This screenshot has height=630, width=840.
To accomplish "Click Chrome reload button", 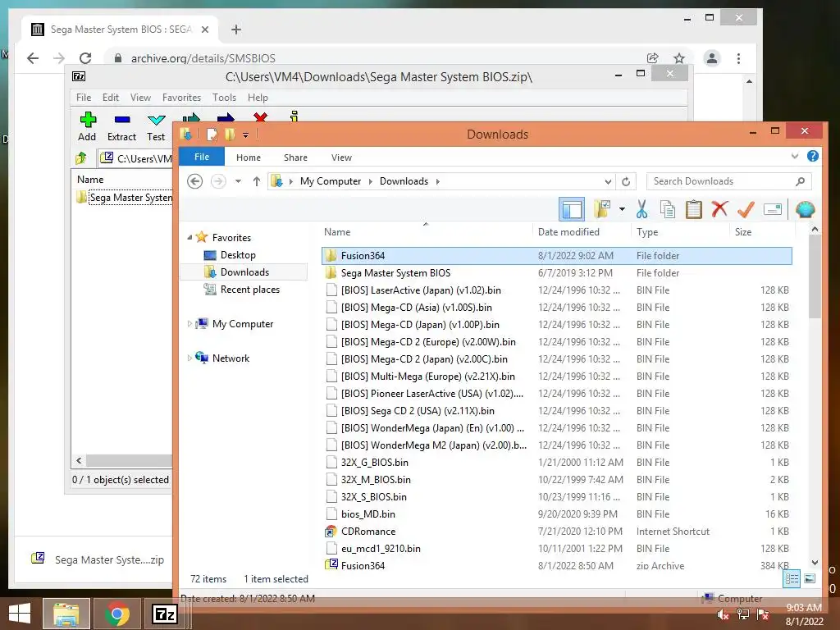I will [x=85, y=58].
